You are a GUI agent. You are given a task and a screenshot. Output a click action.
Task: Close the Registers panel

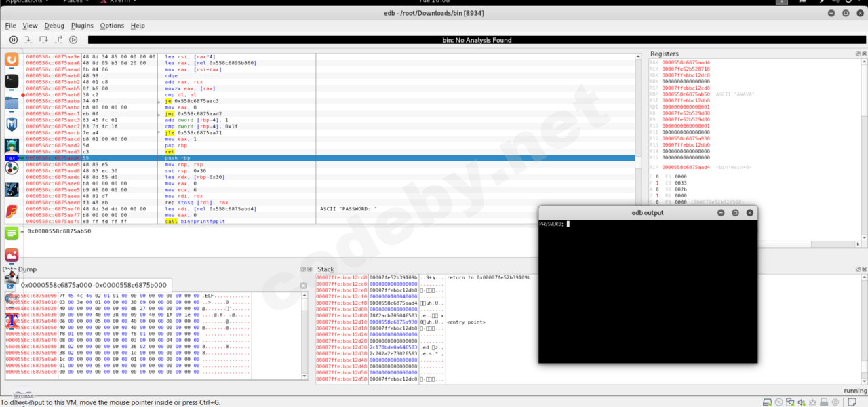864,54
